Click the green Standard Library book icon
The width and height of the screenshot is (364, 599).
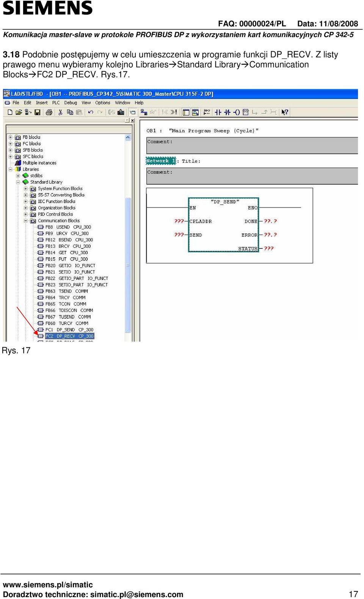click(25, 182)
